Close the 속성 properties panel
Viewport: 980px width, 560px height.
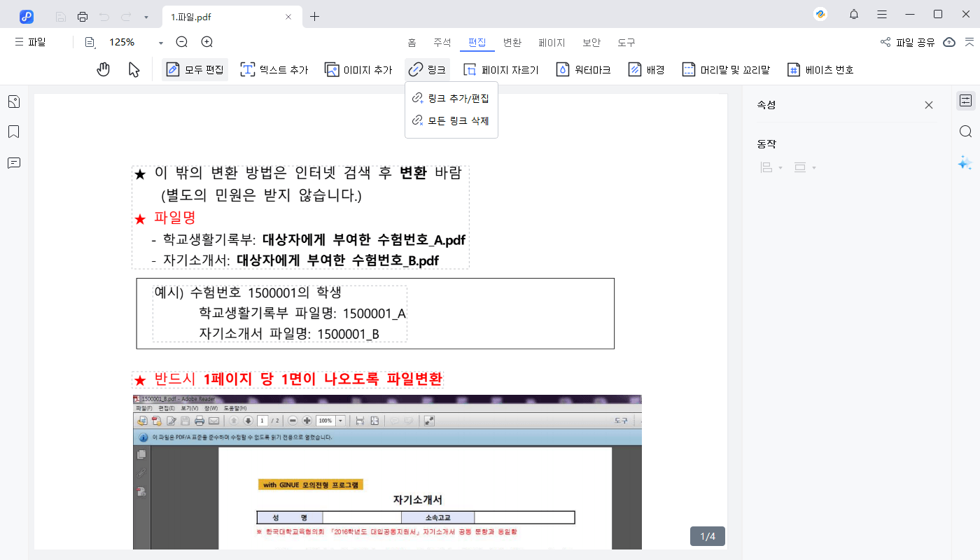(x=929, y=105)
